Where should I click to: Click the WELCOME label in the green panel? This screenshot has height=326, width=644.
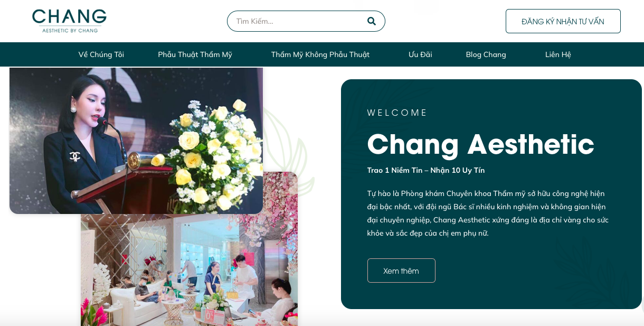pyautogui.click(x=397, y=113)
